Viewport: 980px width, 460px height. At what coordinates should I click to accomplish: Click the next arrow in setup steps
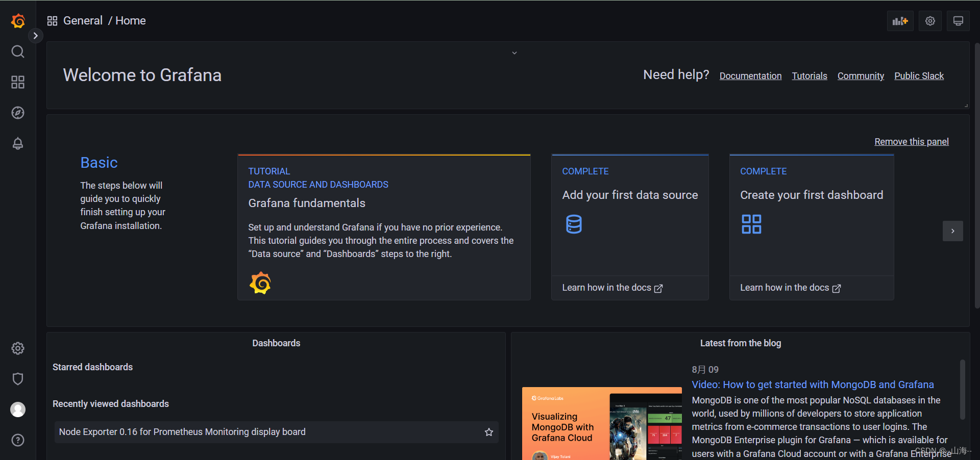coord(952,231)
